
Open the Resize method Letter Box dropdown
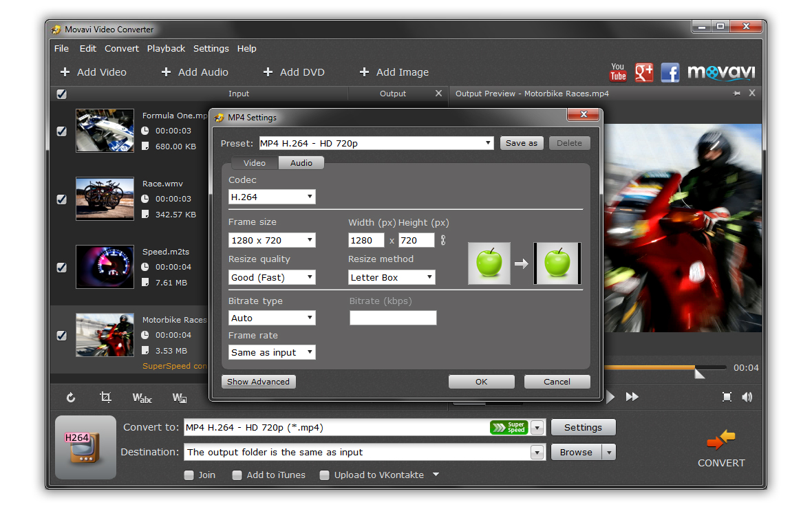tap(392, 277)
